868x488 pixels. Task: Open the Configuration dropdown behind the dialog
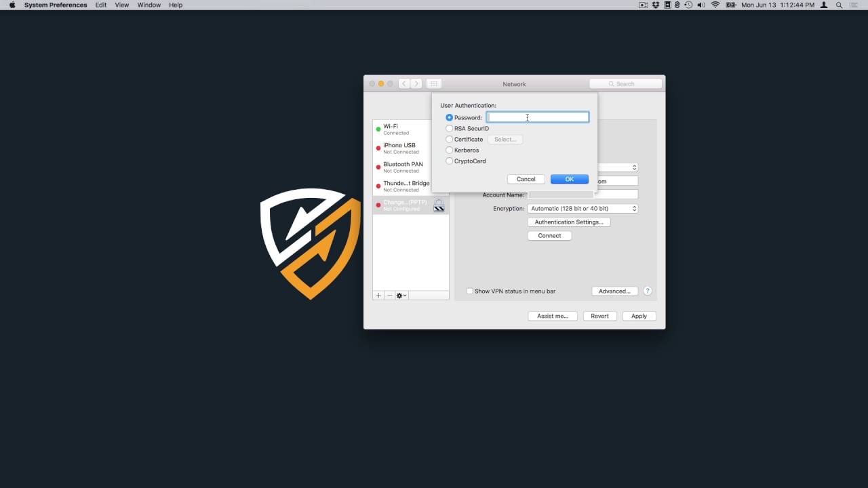tap(618, 167)
